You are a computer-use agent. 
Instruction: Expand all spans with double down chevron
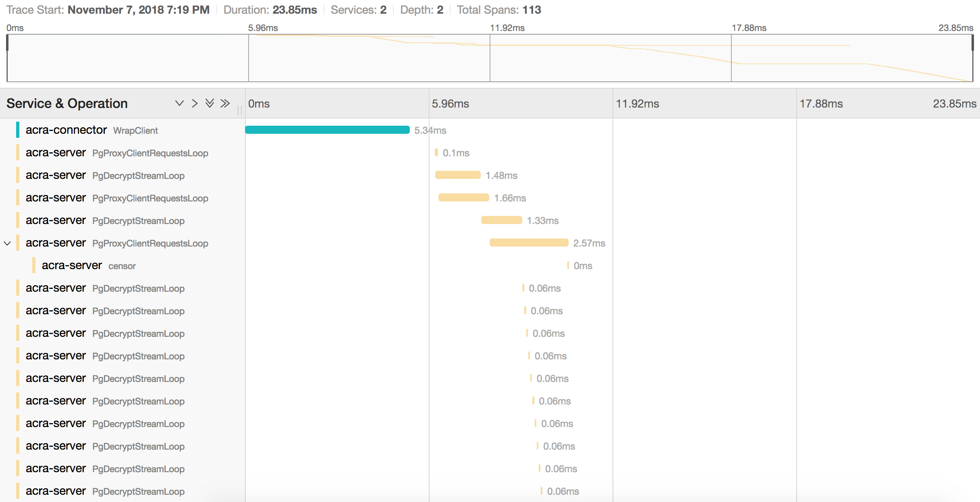pyautogui.click(x=210, y=104)
